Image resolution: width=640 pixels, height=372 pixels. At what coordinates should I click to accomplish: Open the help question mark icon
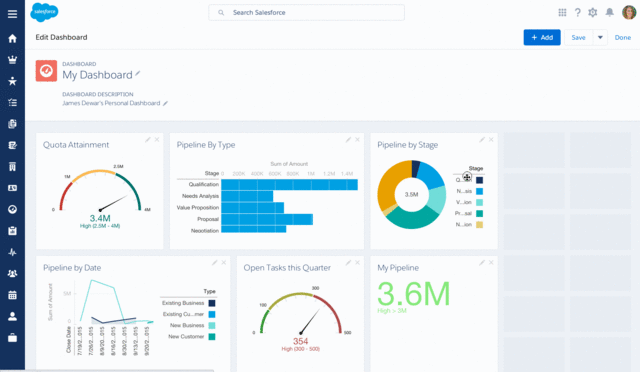(x=578, y=13)
